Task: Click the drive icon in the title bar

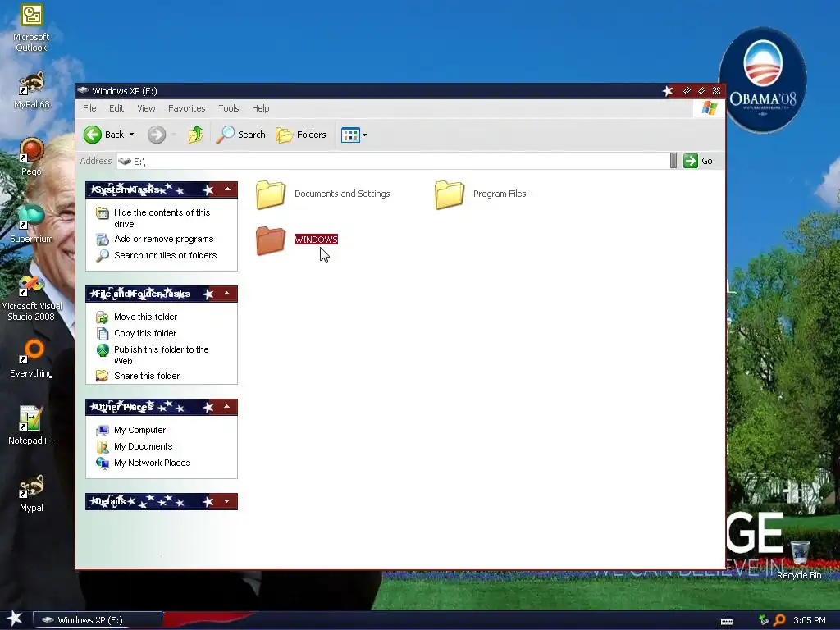Action: (83, 90)
